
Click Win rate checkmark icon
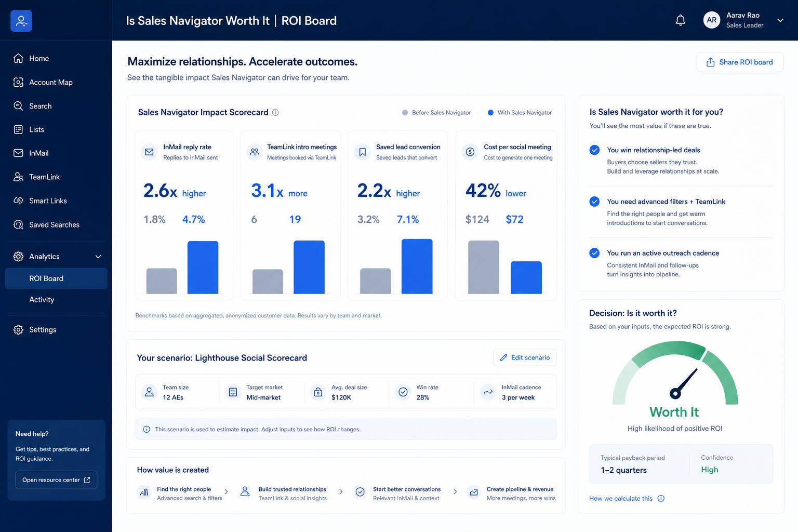[403, 392]
